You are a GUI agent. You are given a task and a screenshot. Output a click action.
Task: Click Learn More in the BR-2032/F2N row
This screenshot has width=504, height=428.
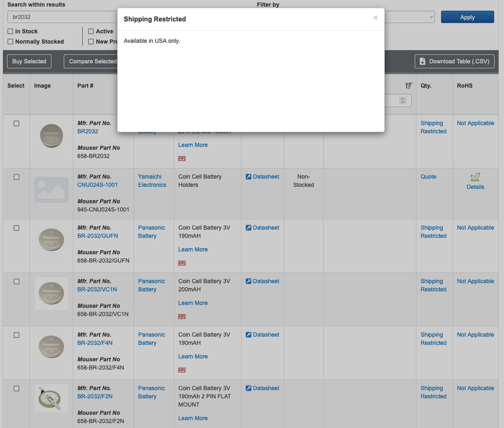pyautogui.click(x=193, y=418)
